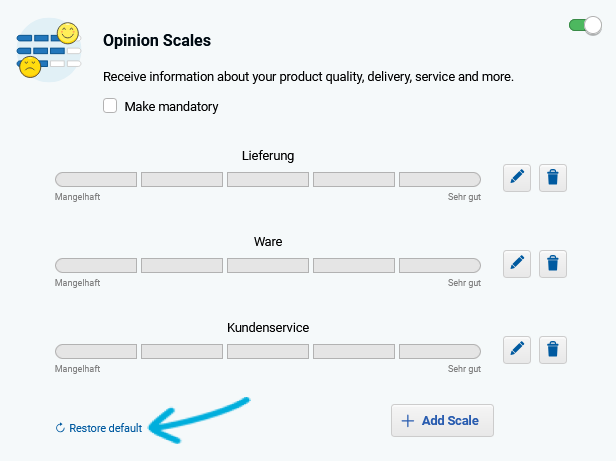Select second segment of Kundenservice scale

[182, 351]
